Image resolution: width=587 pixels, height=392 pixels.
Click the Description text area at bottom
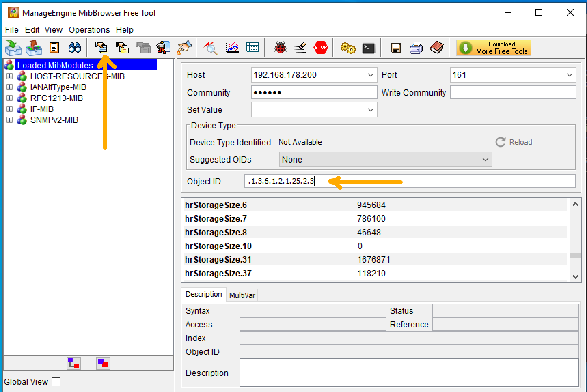[x=409, y=372]
